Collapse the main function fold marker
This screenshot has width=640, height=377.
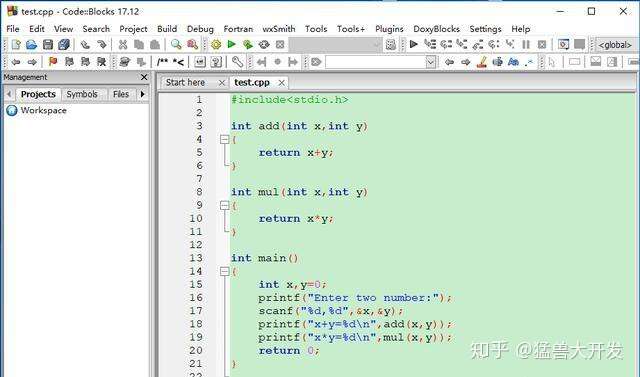(224, 271)
